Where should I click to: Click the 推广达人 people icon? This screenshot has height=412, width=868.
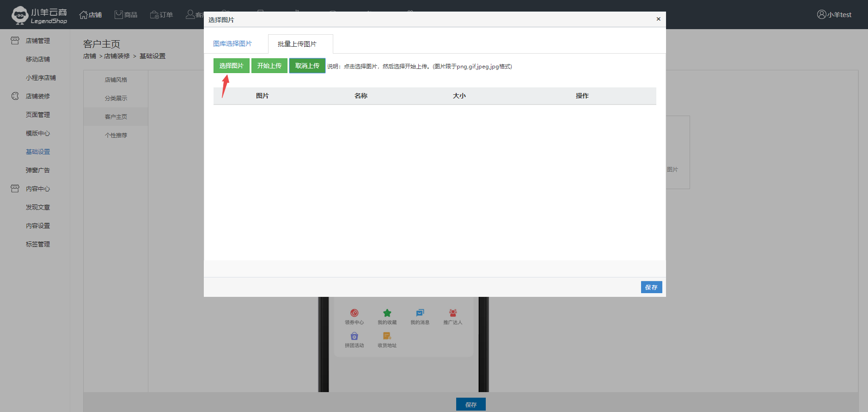point(453,313)
